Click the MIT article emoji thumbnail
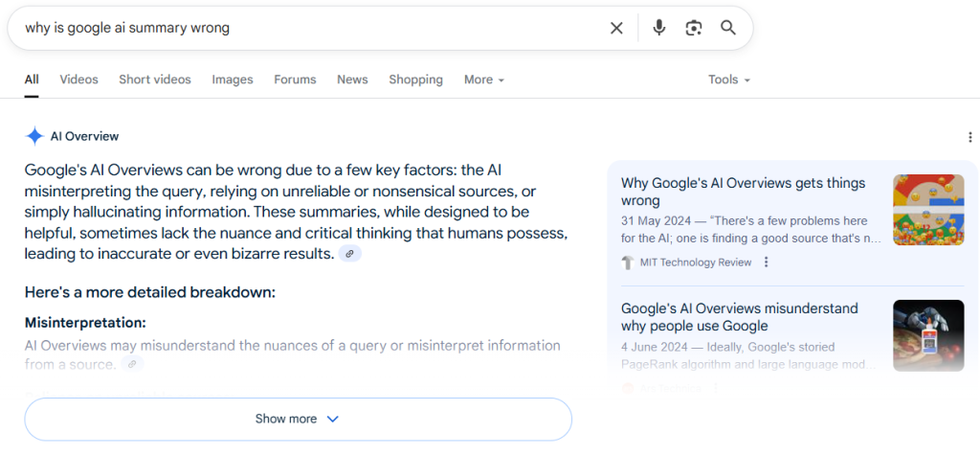 click(x=927, y=210)
